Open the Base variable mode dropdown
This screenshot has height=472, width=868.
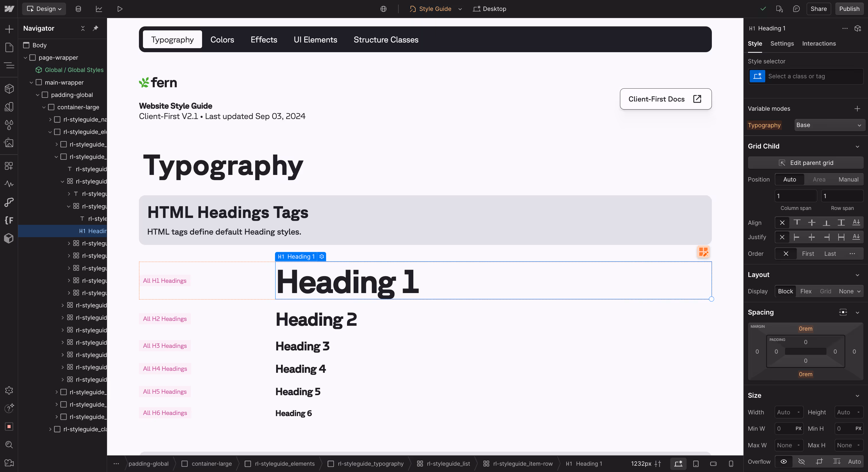pyautogui.click(x=829, y=125)
